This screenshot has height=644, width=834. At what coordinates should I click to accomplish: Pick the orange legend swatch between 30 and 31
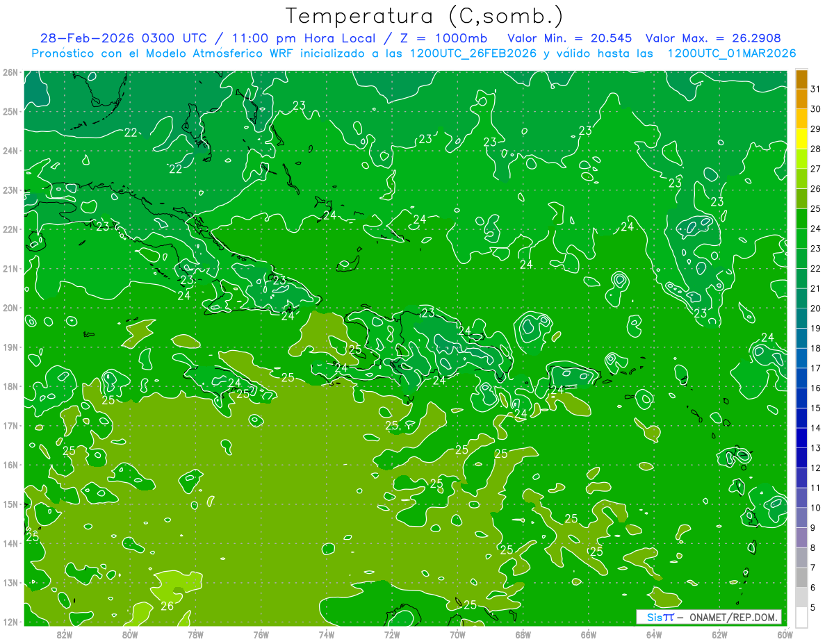point(801,99)
